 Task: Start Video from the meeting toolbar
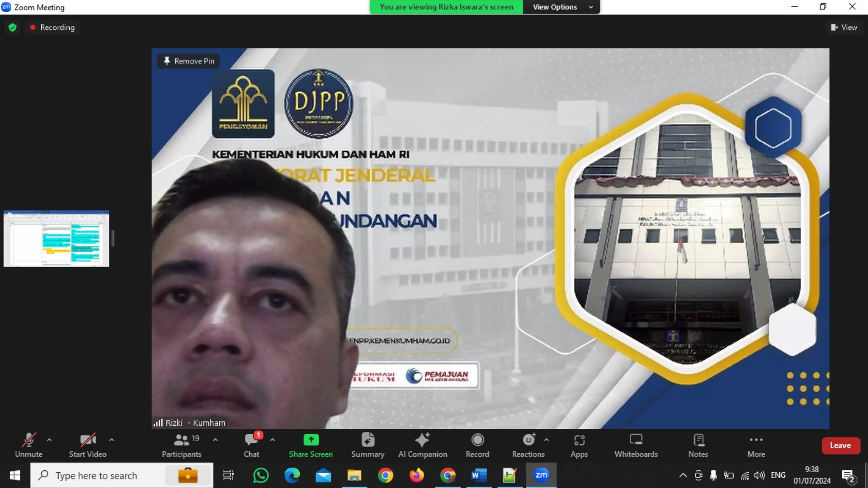[x=88, y=445]
